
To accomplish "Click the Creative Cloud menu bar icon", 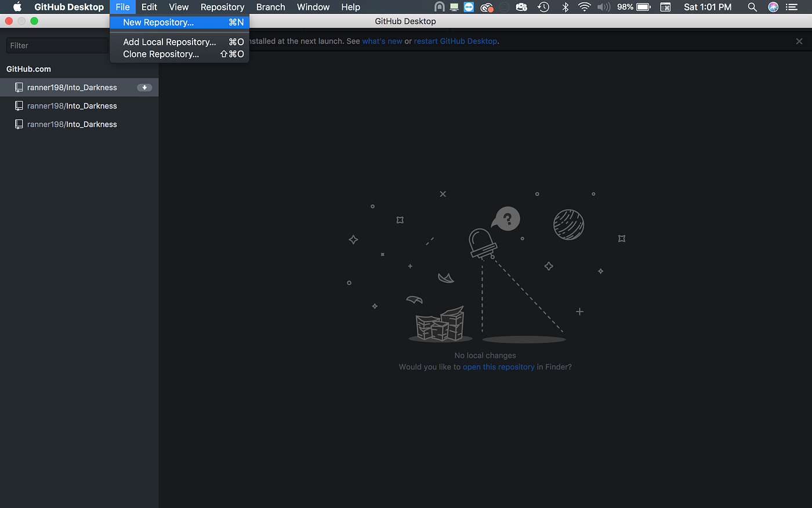I will coord(487,7).
